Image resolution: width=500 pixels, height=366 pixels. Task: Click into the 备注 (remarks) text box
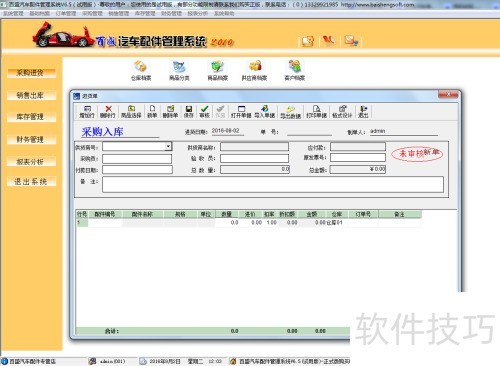(273, 185)
